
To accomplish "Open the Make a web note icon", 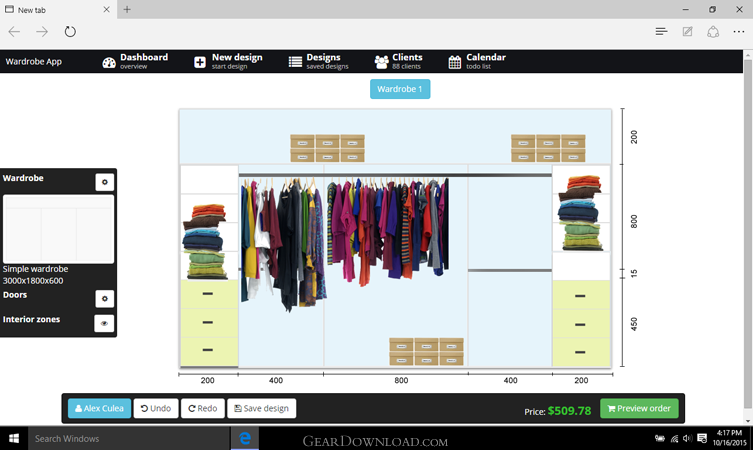I will 687,32.
